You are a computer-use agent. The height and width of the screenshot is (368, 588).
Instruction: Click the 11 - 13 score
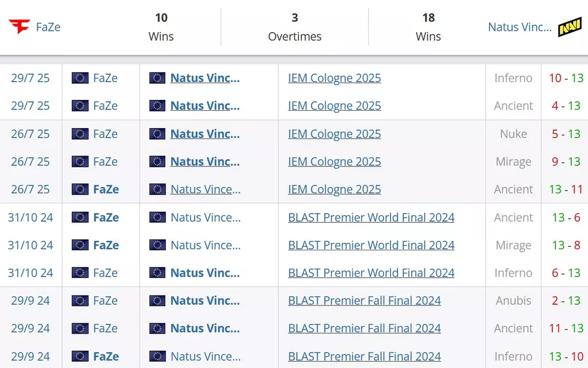566,328
